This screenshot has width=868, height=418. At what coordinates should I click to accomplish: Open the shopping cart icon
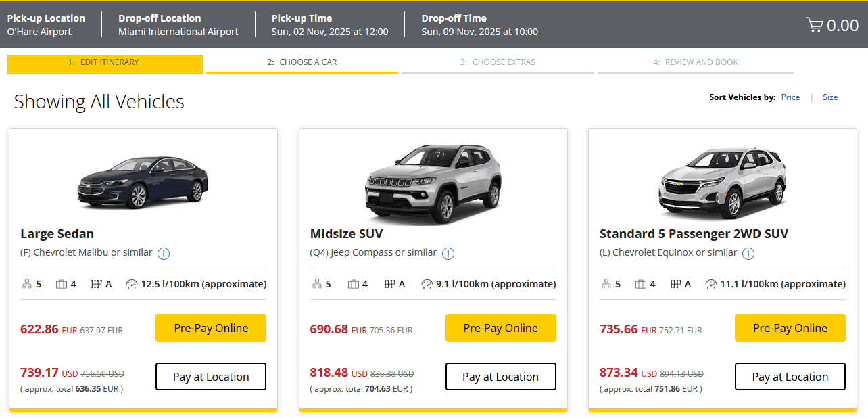[814, 26]
